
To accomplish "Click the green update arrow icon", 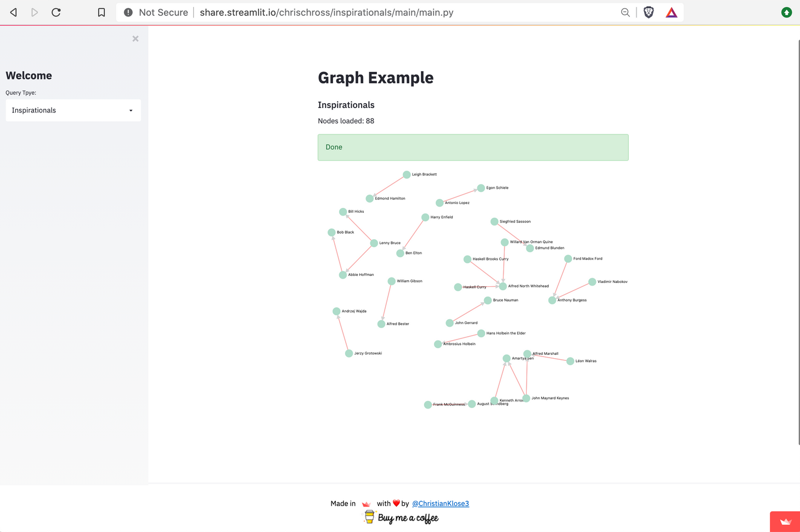I will pos(786,12).
